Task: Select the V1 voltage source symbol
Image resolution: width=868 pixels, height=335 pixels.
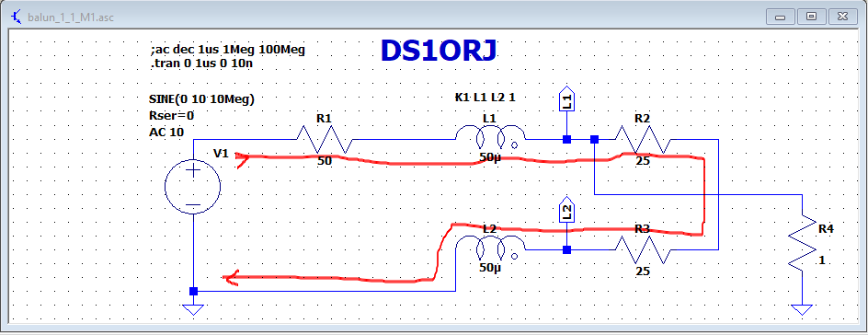Action: (193, 186)
